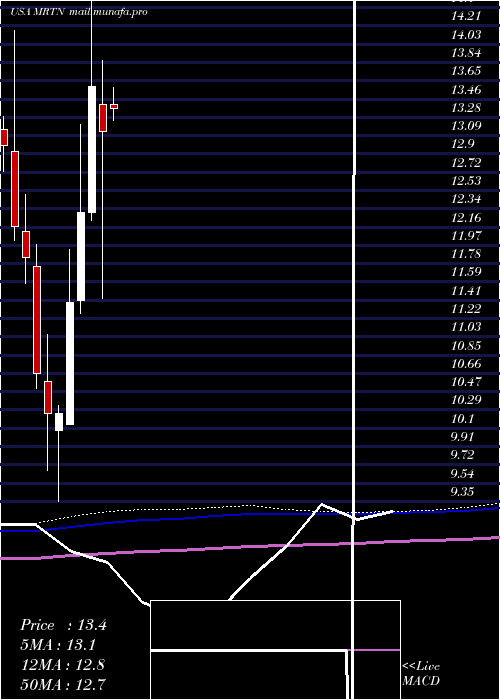Click the 11.97 price axis label

click(x=466, y=235)
